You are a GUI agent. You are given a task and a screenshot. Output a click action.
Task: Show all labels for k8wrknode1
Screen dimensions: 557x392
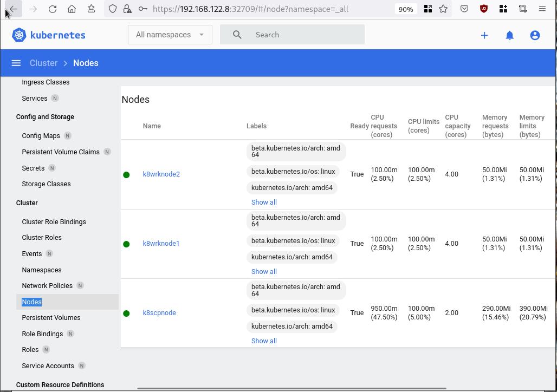[x=264, y=271]
